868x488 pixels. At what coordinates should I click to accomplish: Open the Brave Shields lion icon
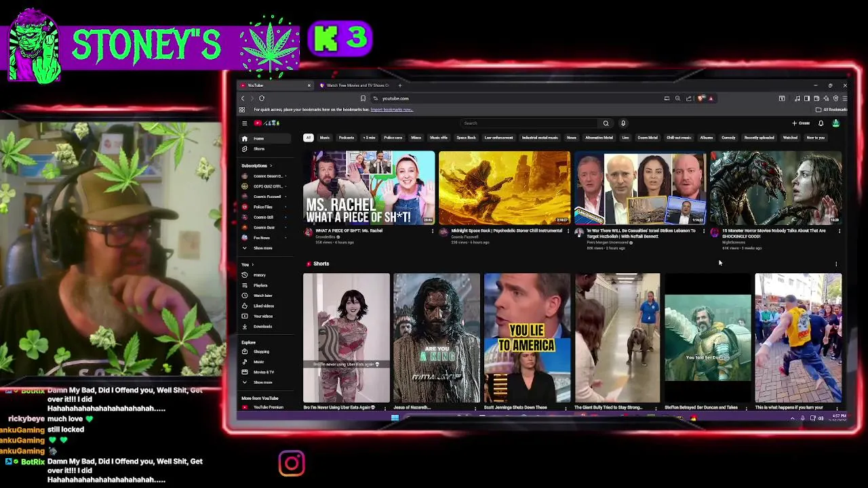tap(701, 98)
